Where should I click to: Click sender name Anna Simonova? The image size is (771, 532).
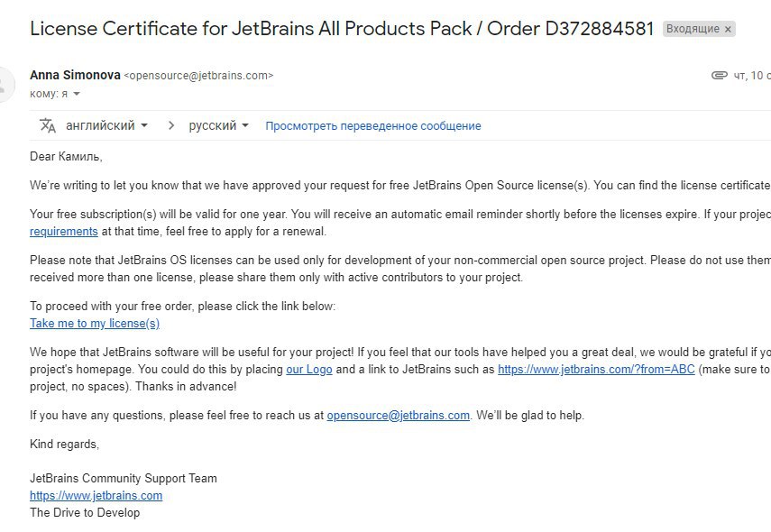click(75, 75)
